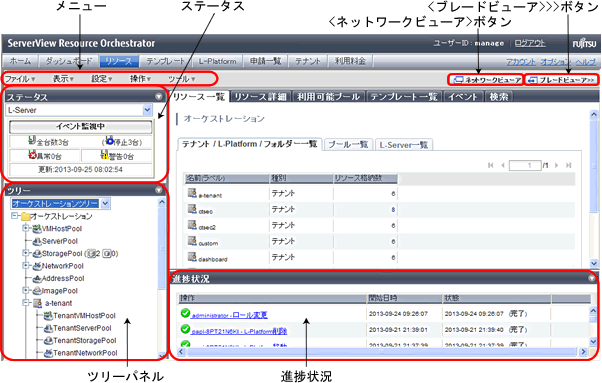Click the StoragePool icon in tree
This screenshot has width=602, height=383.
(x=37, y=254)
